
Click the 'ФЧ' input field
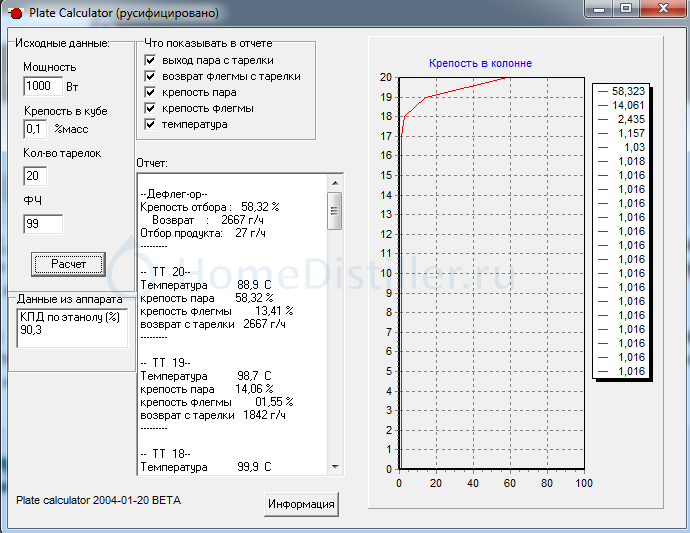(x=42, y=224)
